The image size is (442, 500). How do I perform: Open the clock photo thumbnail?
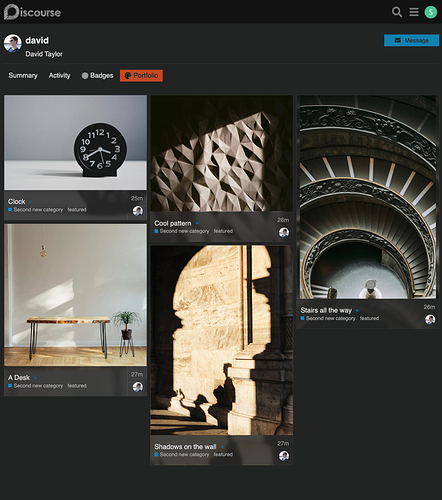click(75, 143)
